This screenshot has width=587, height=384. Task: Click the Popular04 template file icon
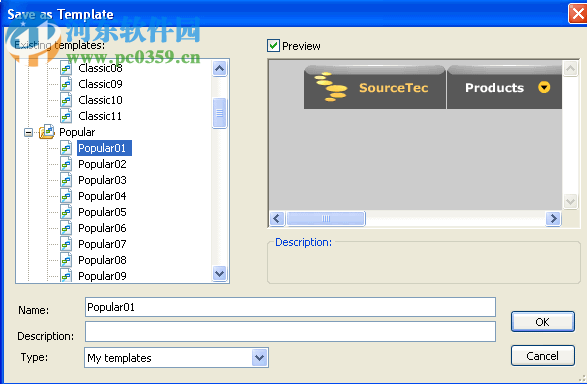(x=66, y=196)
